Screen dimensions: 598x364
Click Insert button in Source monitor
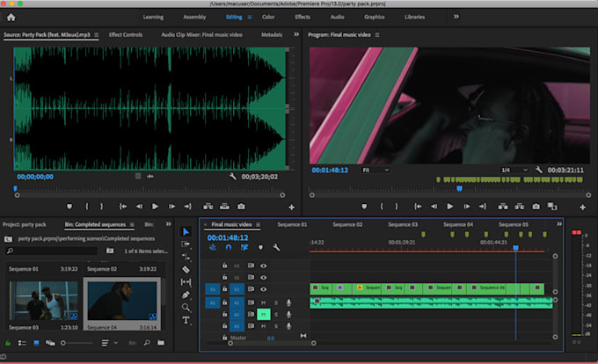pyautogui.click(x=208, y=207)
